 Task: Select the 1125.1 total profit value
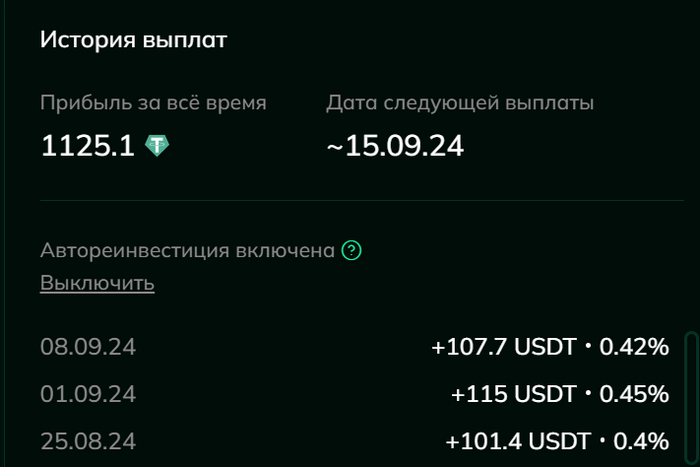coord(87,146)
